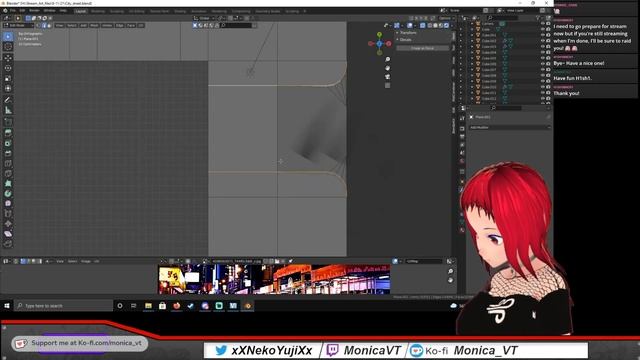This screenshot has height=360, width=640.
Task: Click the viewport zoom magnifier icon
Action: 387,60
